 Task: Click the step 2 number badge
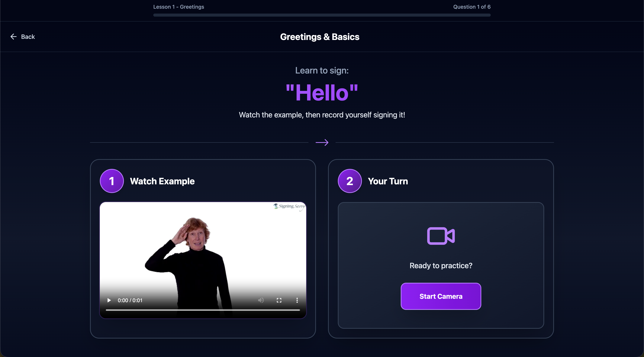point(349,181)
